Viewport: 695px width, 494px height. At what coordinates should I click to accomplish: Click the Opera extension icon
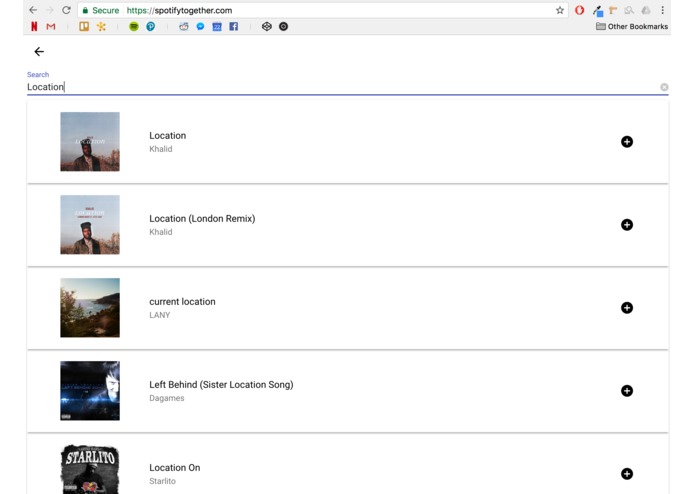pos(579,10)
